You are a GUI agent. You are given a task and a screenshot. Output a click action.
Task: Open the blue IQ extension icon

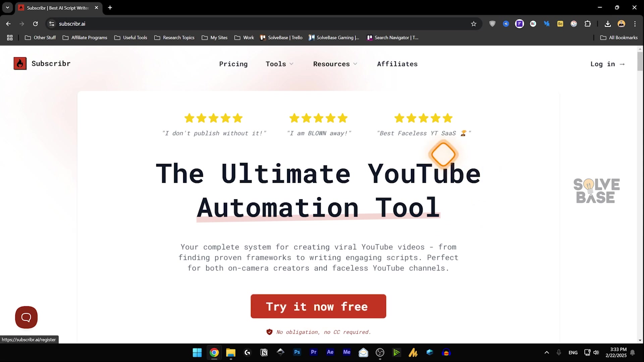[x=506, y=24]
